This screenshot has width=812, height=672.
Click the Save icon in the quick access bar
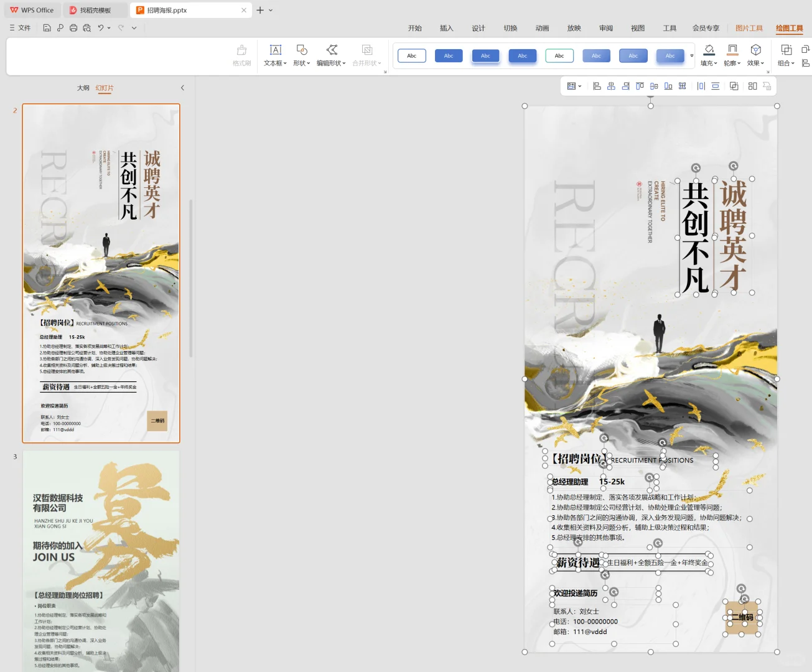[x=47, y=28]
